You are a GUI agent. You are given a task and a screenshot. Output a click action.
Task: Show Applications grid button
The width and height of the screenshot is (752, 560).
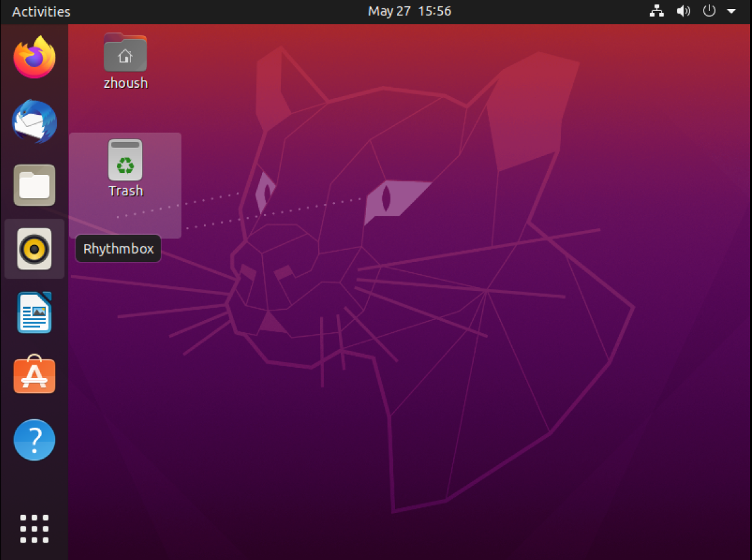tap(34, 529)
